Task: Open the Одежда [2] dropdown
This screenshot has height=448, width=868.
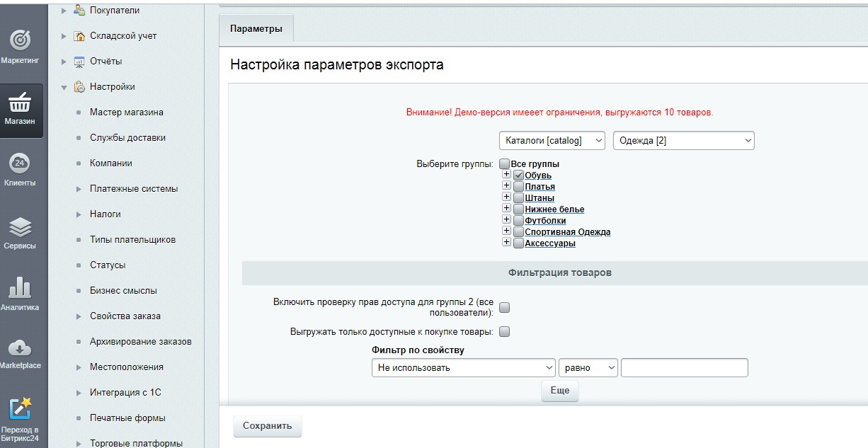Action: pyautogui.click(x=683, y=140)
